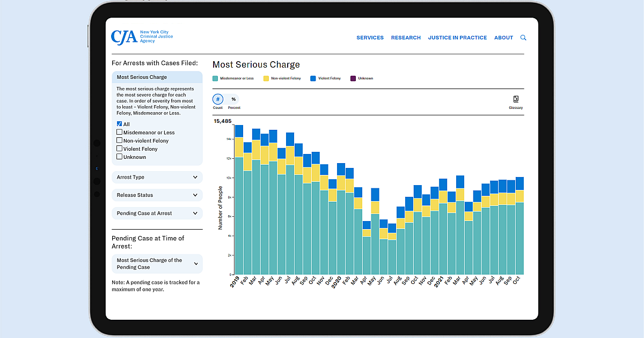Expand the Pending Case at Arrest dropdown
644x338 pixels.
(157, 213)
